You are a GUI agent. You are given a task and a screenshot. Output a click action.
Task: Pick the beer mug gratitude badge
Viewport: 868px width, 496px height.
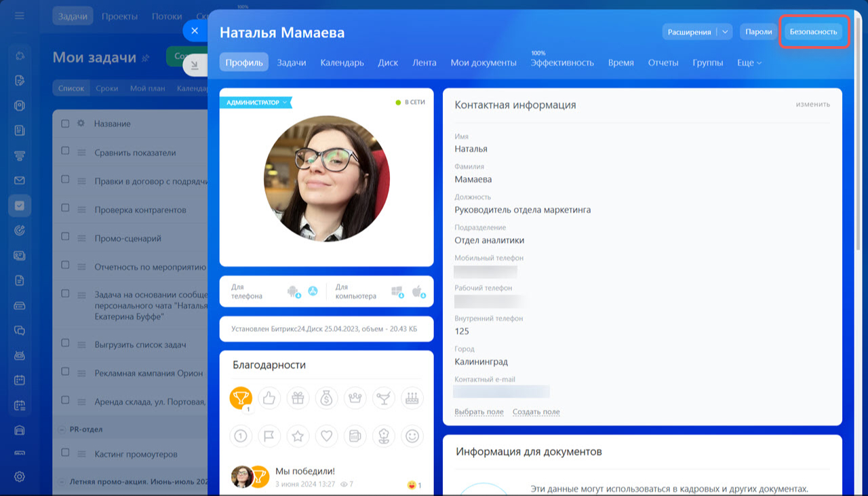click(x=355, y=436)
